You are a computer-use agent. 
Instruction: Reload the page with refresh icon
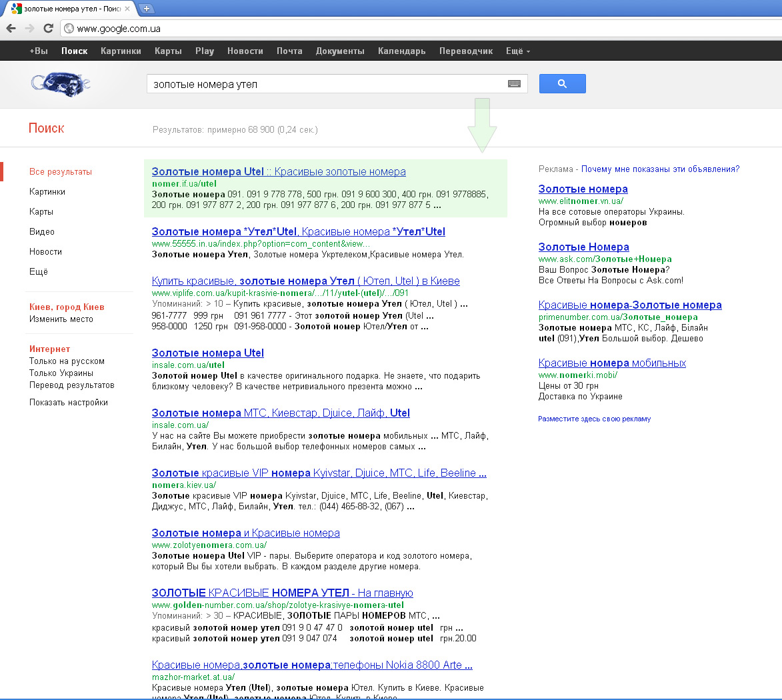tap(49, 29)
